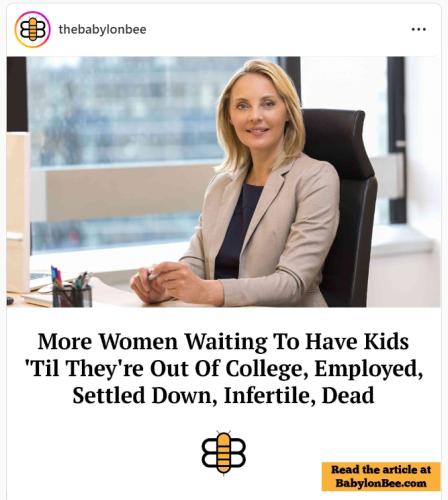The image size is (448, 500).
Task: Click the thebabylonbee username link
Action: tap(102, 29)
